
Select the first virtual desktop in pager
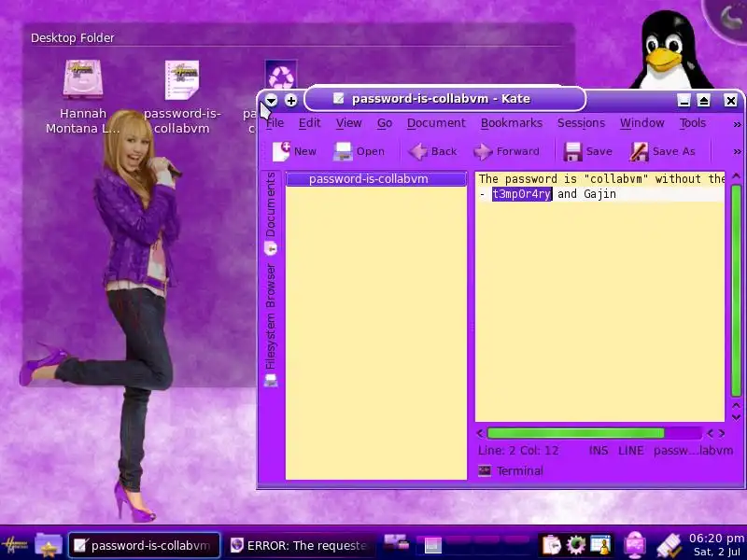click(x=432, y=545)
